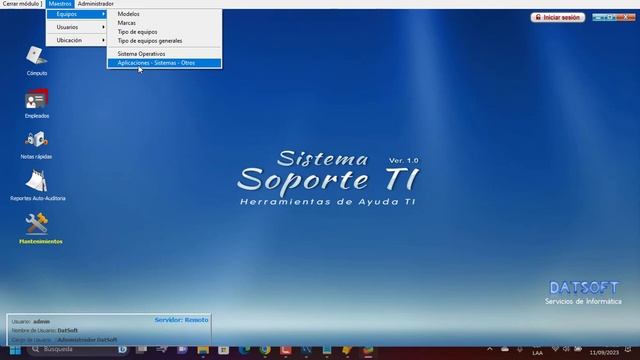Select Modelos in Equipos submenu
640x360 pixels.
click(x=164, y=14)
